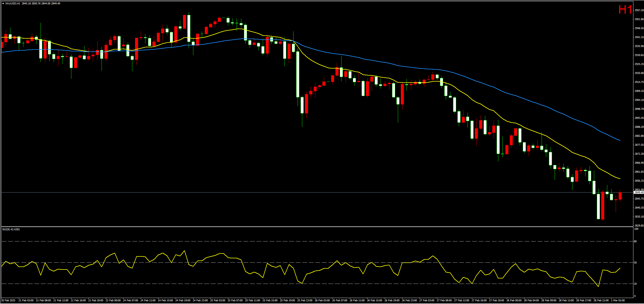
Task: Click the 2946.55 price axis label
Action: [639, 28]
